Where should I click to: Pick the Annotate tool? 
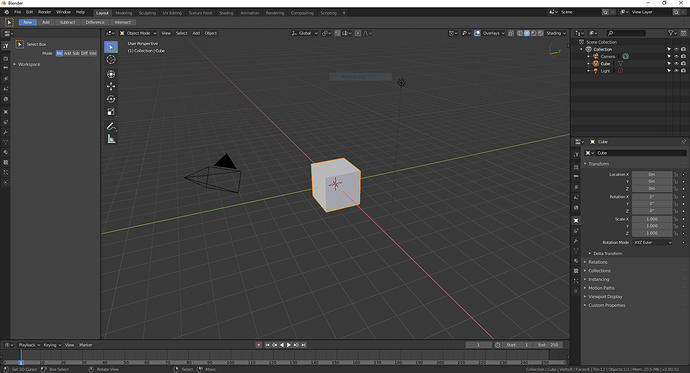[x=111, y=126]
